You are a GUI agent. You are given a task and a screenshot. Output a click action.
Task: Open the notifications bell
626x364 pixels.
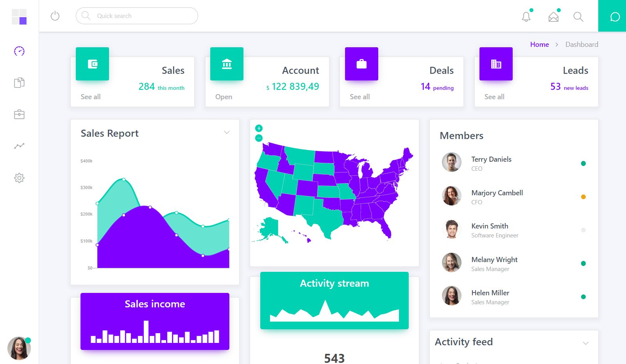[x=526, y=16]
